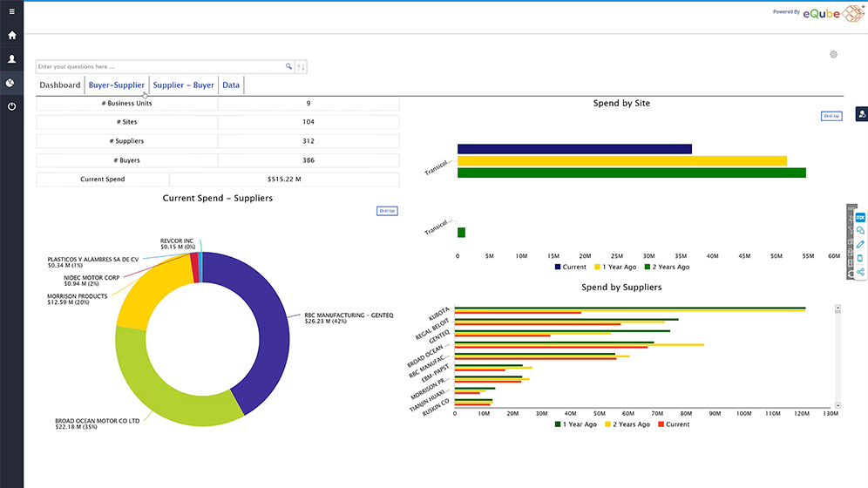Open the settings gear icon
The image size is (868, 488).
[833, 54]
